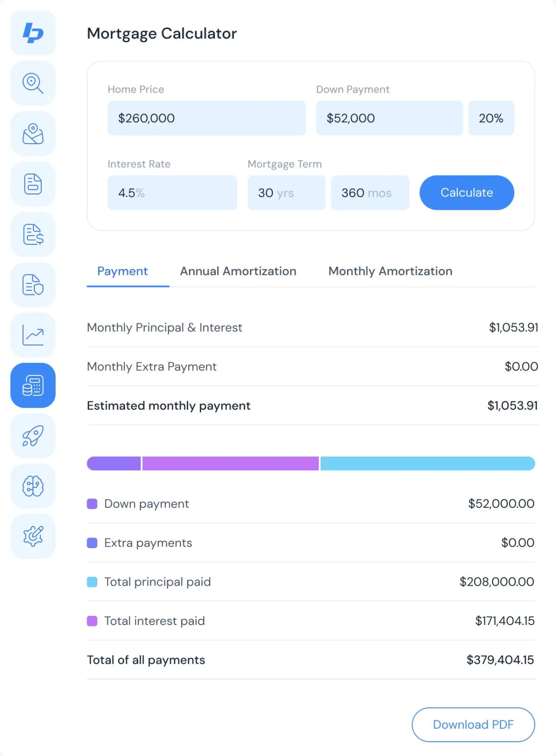Click the Total of all payments label
This screenshot has width=556, height=756.
146,660
